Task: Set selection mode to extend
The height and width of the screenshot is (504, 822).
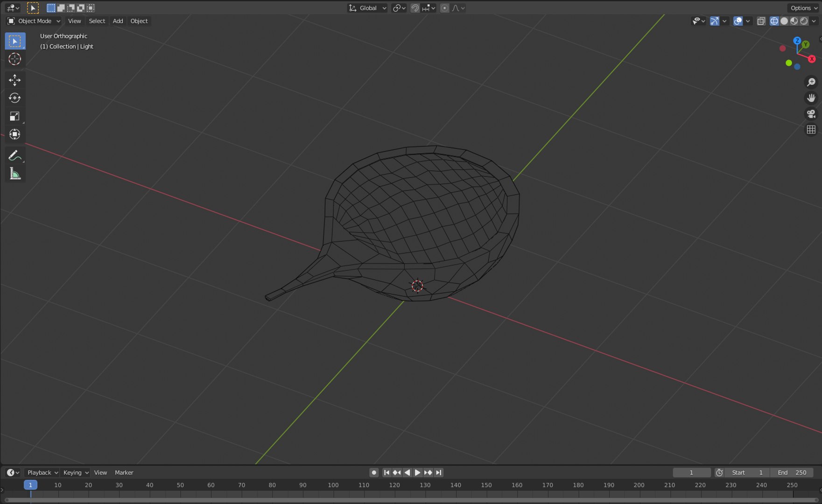Action: (x=61, y=8)
